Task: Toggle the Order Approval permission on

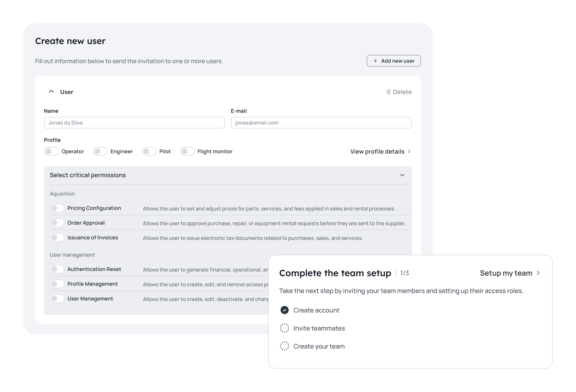Action: click(57, 223)
